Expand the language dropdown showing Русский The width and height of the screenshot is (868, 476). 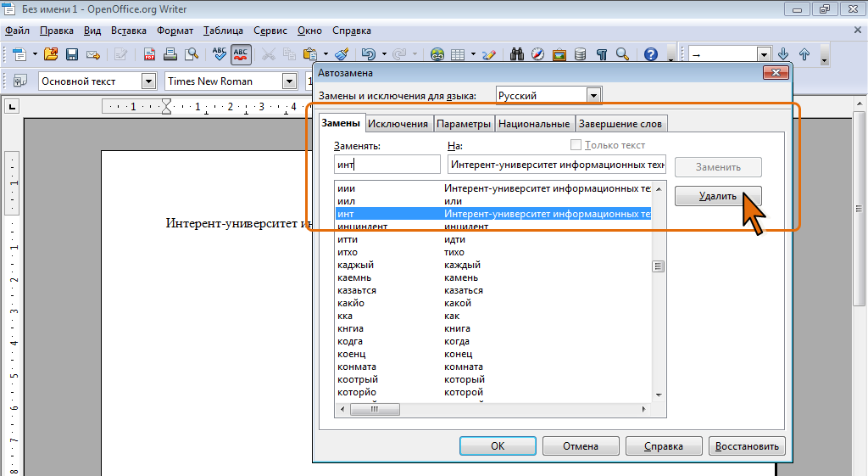tap(593, 96)
